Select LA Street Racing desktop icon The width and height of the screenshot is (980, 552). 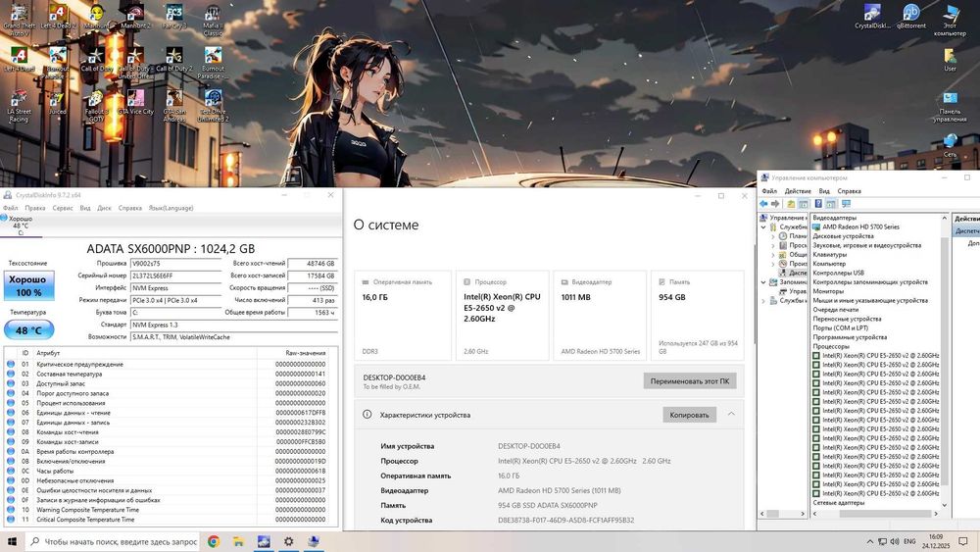click(x=19, y=105)
